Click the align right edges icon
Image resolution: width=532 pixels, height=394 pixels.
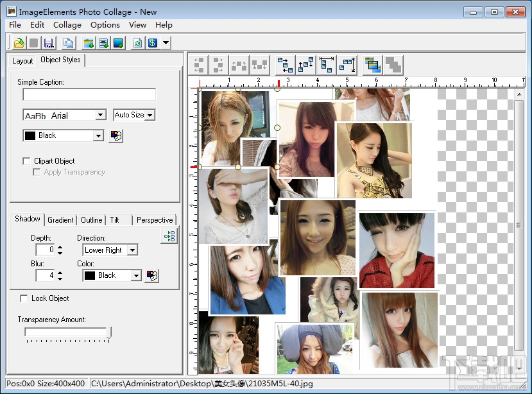click(218, 65)
